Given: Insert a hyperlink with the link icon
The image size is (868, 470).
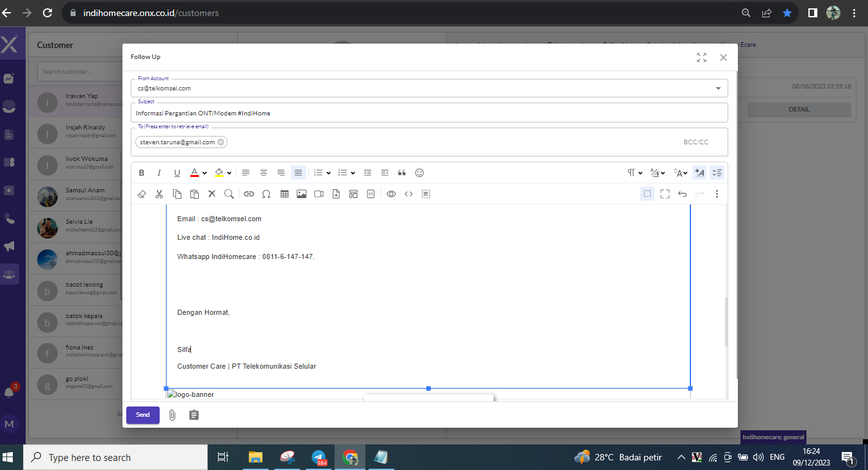Looking at the screenshot, I should (x=249, y=194).
